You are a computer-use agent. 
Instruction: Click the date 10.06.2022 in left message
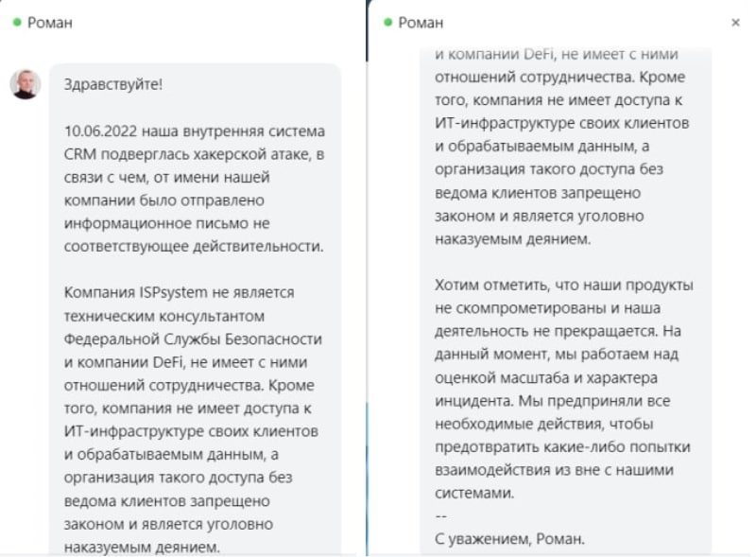(x=100, y=131)
